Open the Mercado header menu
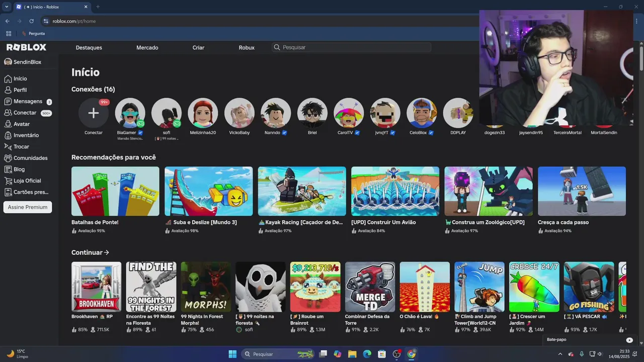Viewport: 644px width, 362px height. (147, 48)
